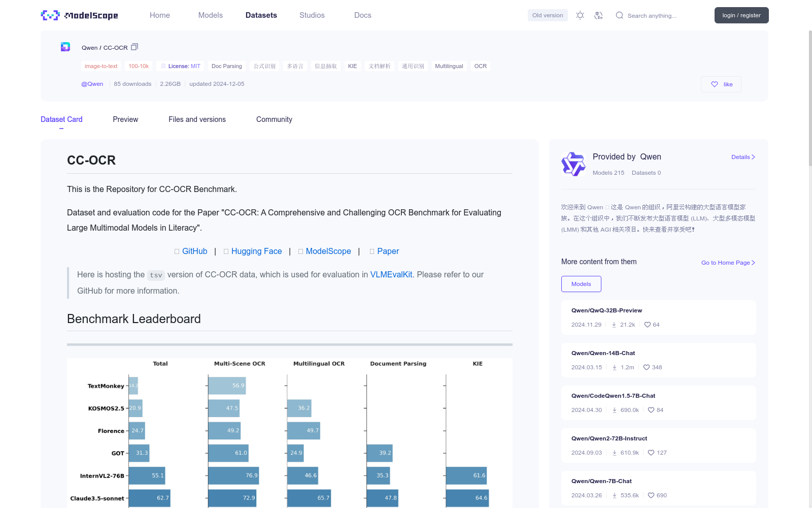Click the chevron next to Details

754,157
